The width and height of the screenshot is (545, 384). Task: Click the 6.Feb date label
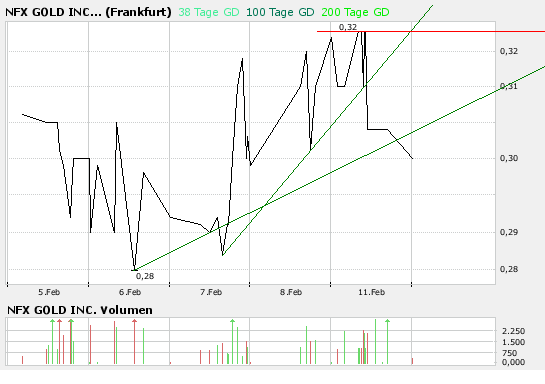(x=130, y=292)
